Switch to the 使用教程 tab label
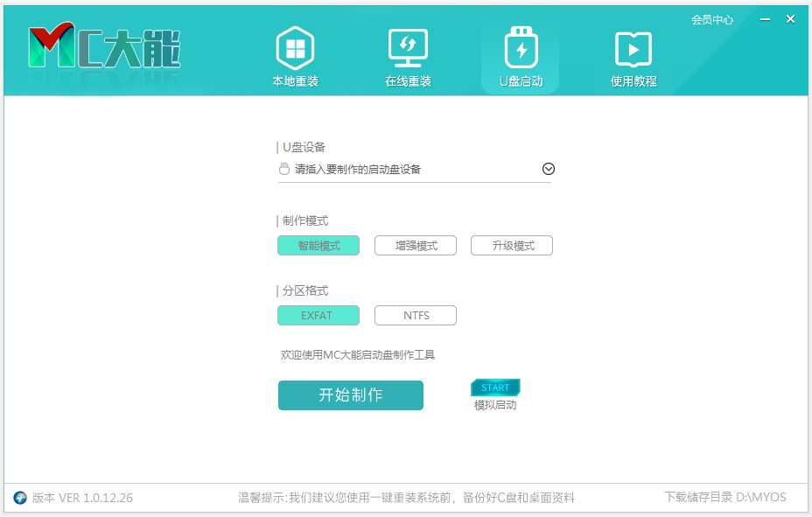The image size is (812, 517). point(633,81)
